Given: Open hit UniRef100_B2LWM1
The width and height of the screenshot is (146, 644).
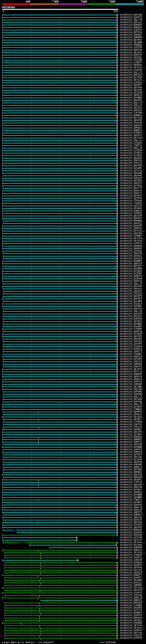Looking at the screenshot, I should (131, 301).
